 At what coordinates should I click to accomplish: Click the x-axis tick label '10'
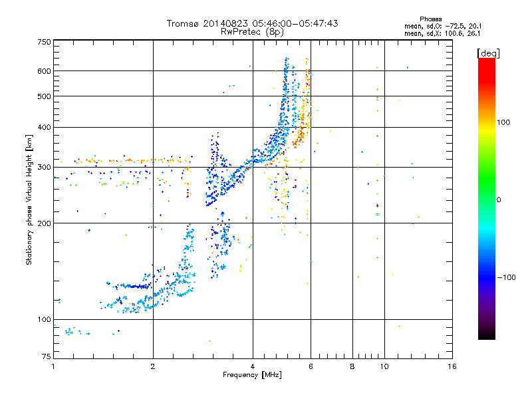pyautogui.click(x=384, y=366)
